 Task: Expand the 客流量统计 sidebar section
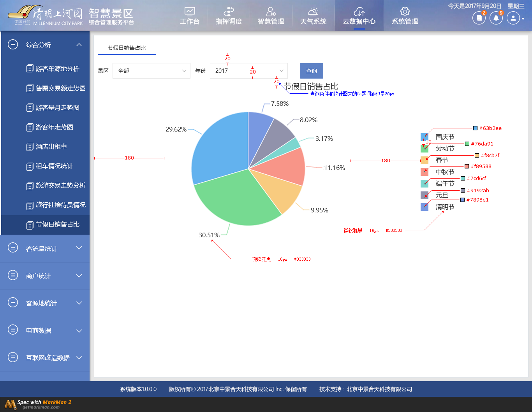45,249
